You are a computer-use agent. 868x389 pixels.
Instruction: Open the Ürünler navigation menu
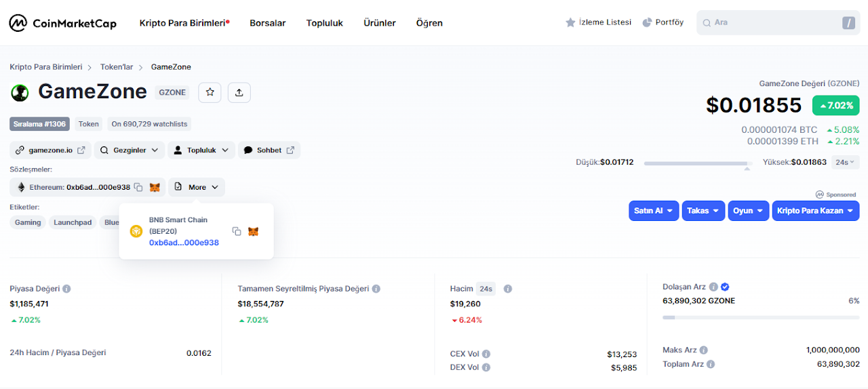click(380, 23)
